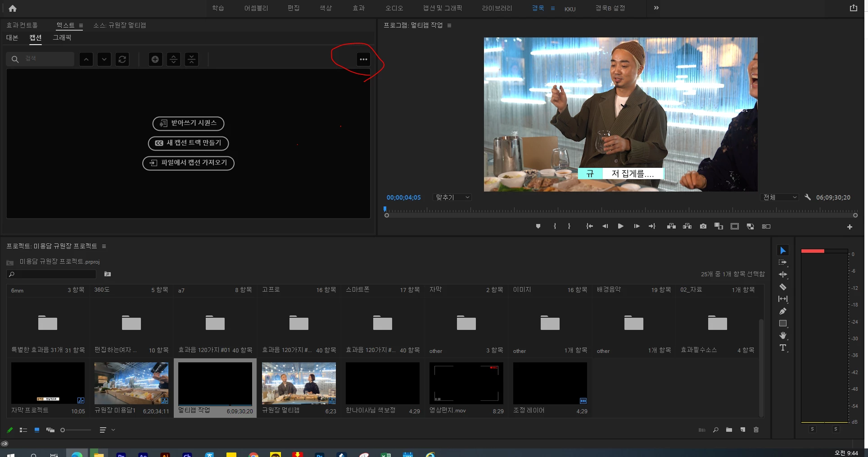Show more workspaces with double chevron
Screen dimensions: 868x457
pos(656,8)
